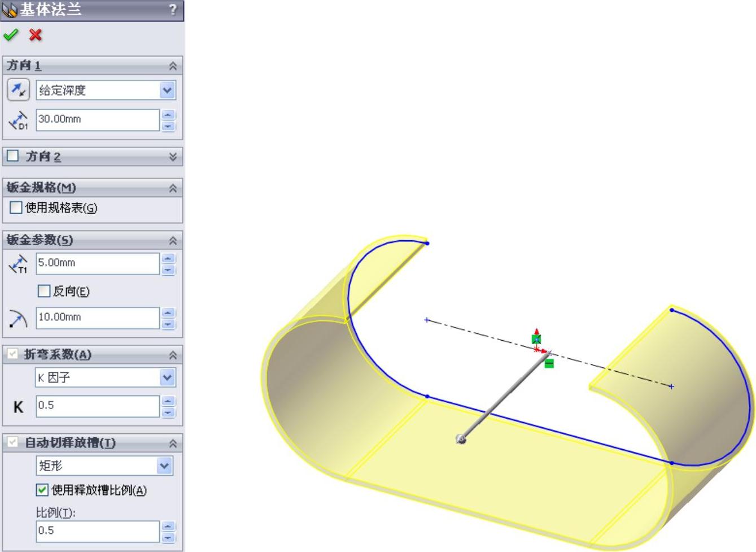
Task: Decrease K factor with down spinner
Action: tap(168, 412)
